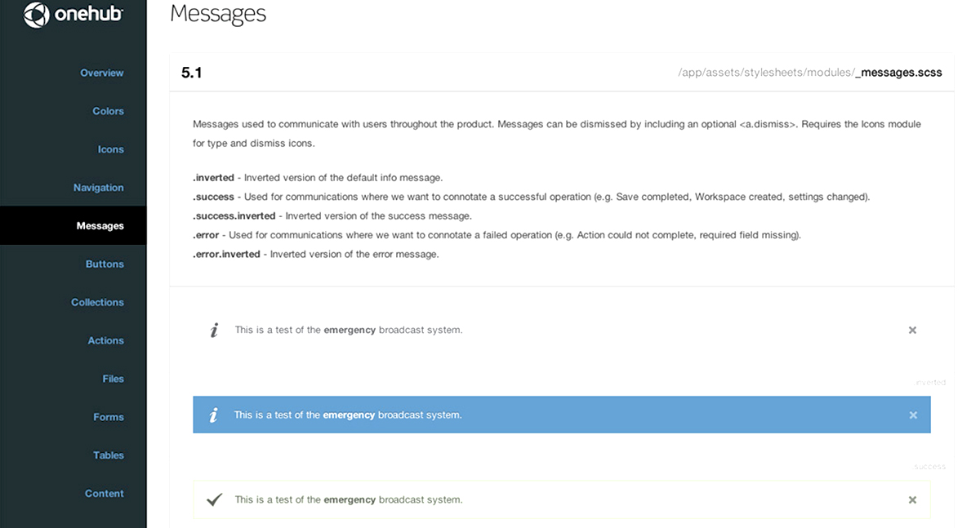Click the checkmark icon in success message
The image size is (980, 528).
(x=214, y=499)
